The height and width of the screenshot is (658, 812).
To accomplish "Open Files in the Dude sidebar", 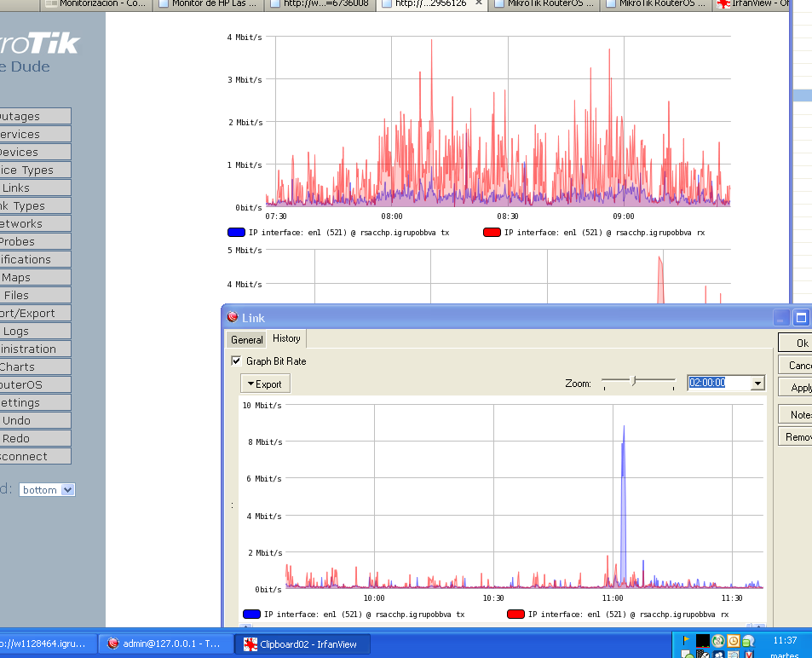I will 35,295.
